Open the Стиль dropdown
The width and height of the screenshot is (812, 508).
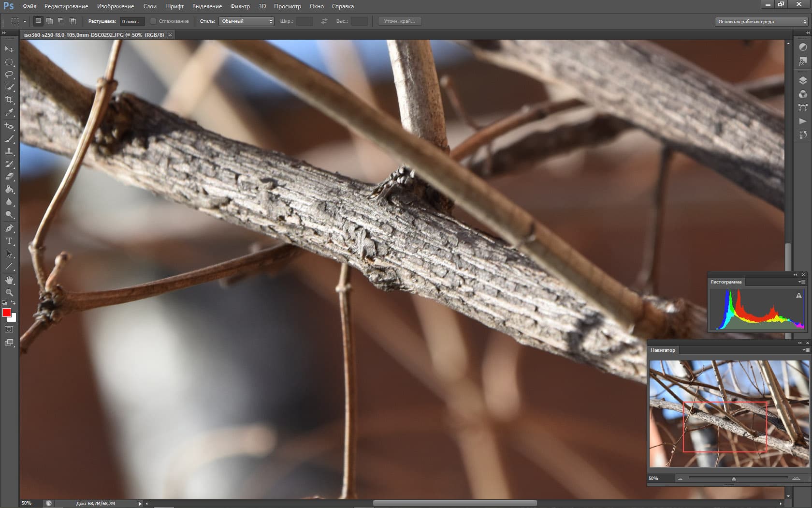click(x=246, y=21)
